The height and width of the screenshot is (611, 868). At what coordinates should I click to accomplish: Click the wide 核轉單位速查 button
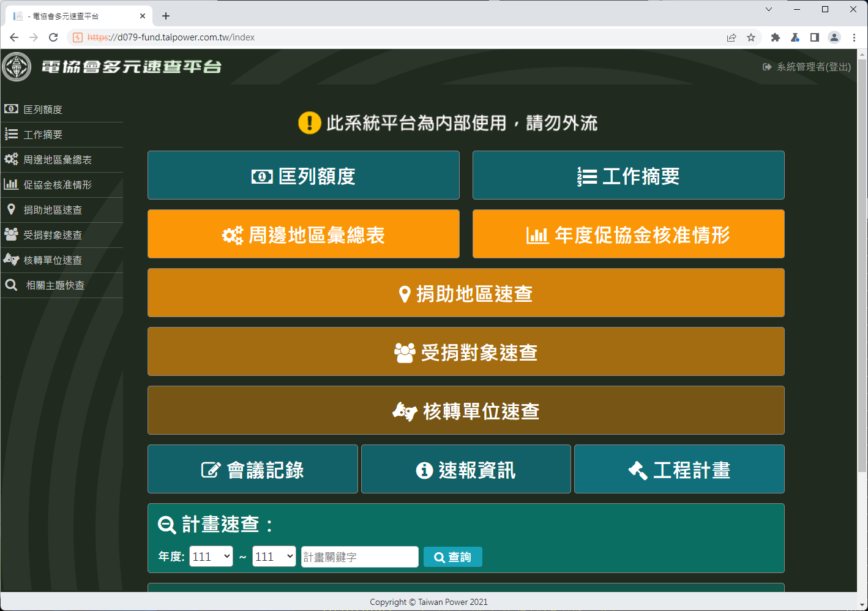[466, 410]
